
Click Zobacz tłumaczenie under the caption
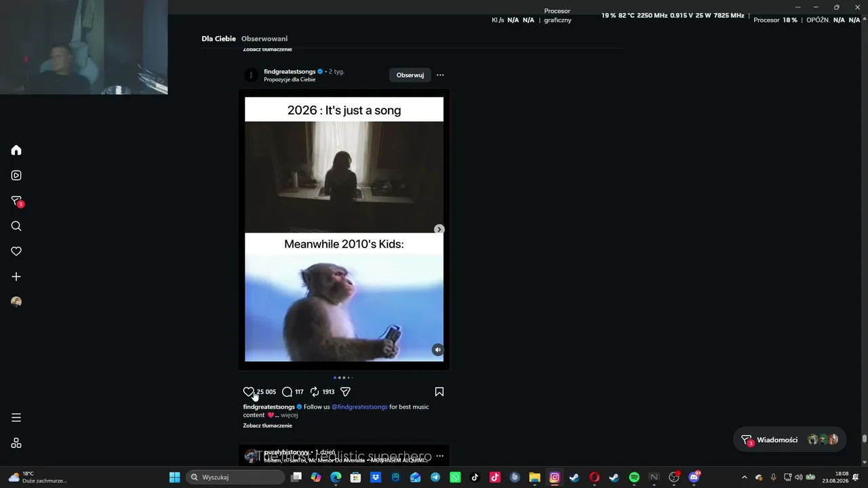click(268, 426)
